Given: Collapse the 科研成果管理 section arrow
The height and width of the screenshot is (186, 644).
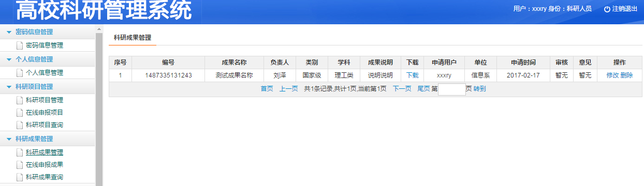Looking at the screenshot, I should [9, 139].
